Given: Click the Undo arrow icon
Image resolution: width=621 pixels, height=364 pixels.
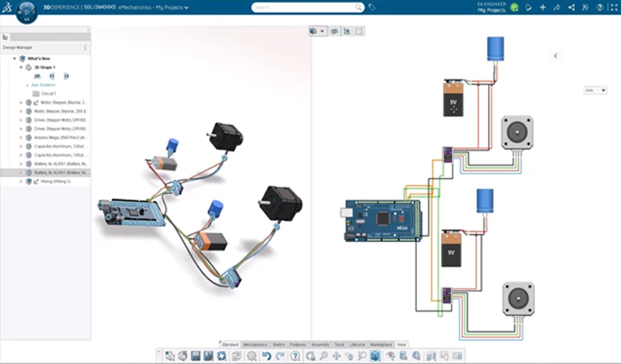Looking at the screenshot, I should click(267, 356).
